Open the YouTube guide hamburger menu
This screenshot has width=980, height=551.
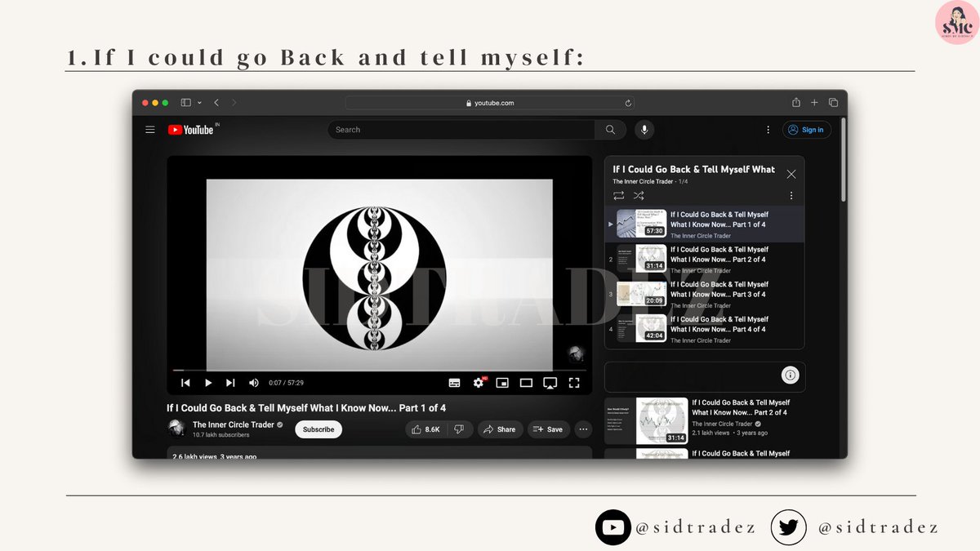coord(150,130)
